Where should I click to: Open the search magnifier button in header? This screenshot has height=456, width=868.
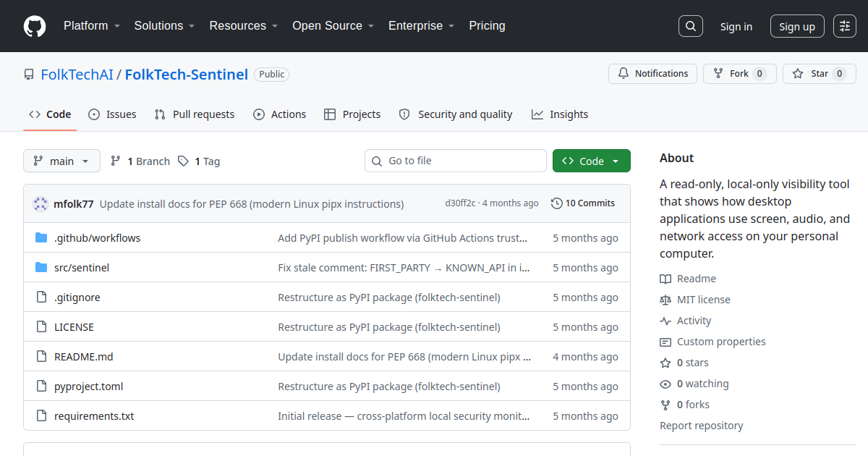(691, 26)
